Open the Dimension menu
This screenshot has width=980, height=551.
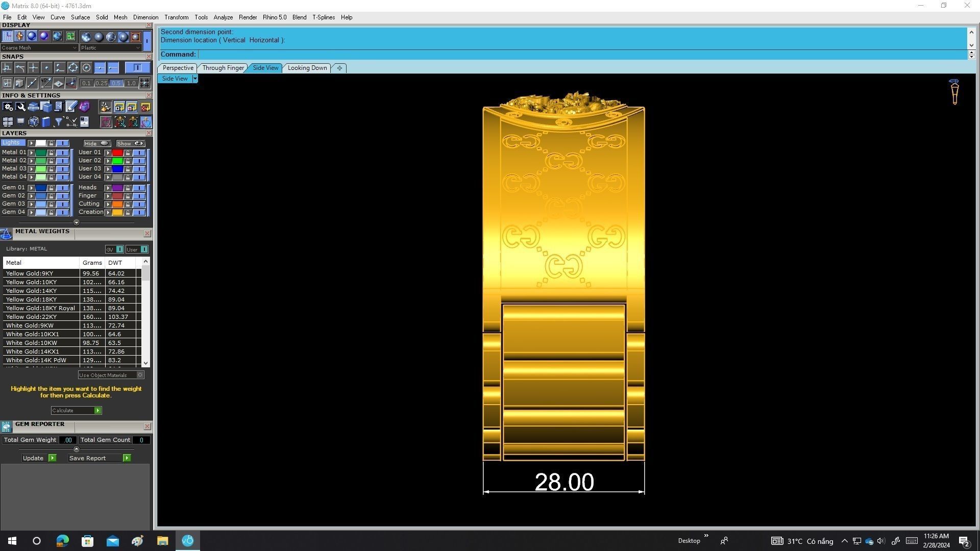pyautogui.click(x=145, y=17)
